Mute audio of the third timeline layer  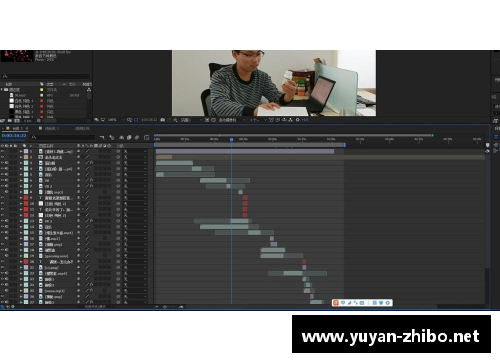pos(7,163)
